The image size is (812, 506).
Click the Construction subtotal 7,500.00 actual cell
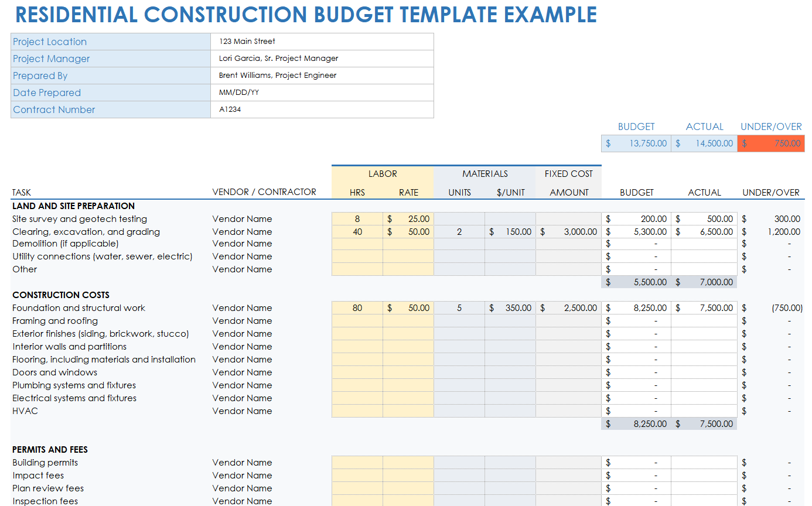click(x=704, y=424)
